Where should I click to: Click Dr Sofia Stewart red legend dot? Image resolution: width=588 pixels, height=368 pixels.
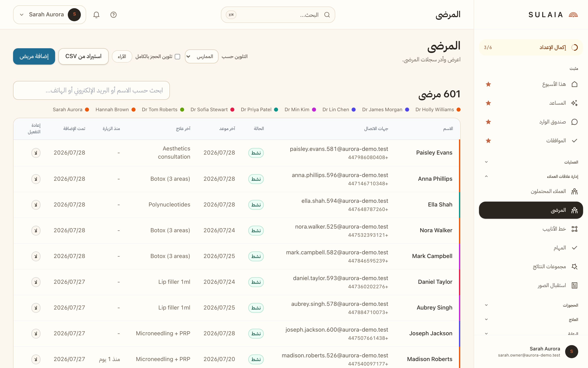[232, 110]
